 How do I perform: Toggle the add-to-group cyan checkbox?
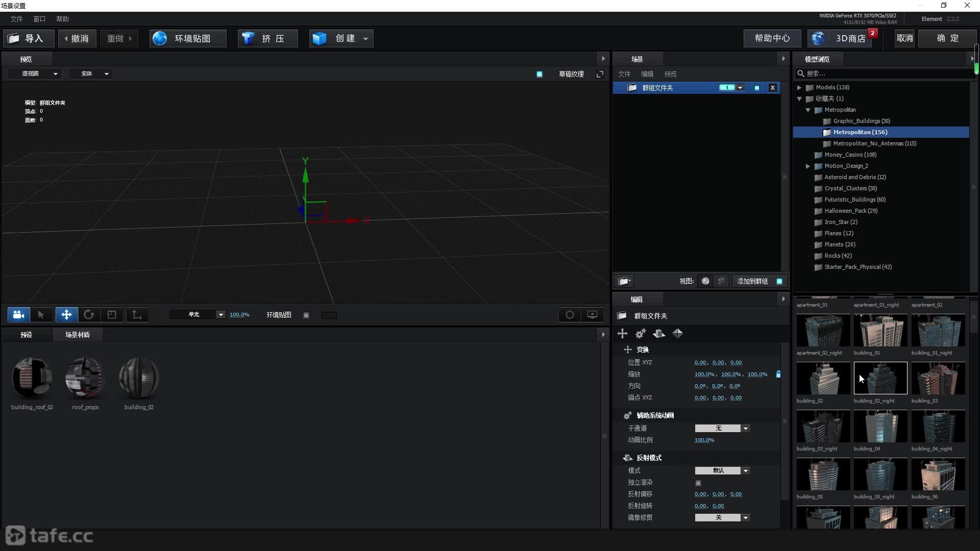(x=779, y=281)
